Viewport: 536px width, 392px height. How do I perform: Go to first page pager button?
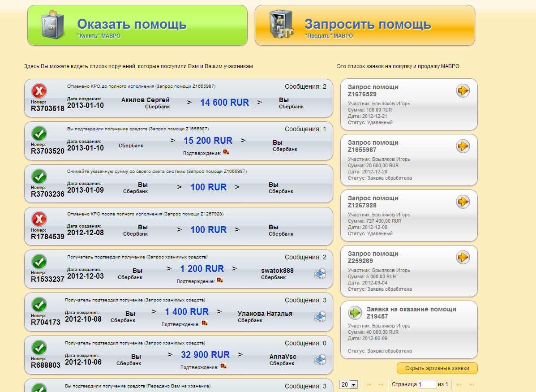point(369,384)
